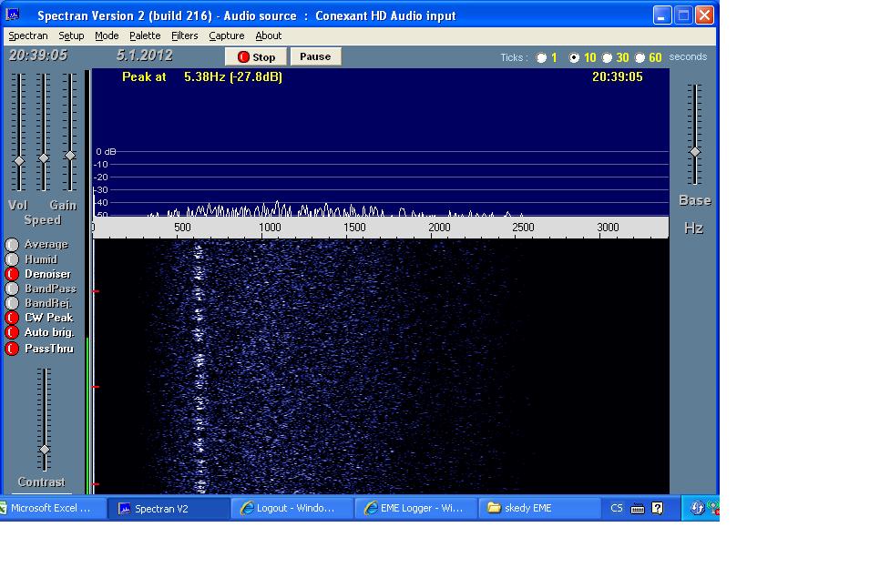Click the Stop capture button
Viewport: 880px width, 588px height.
point(257,56)
